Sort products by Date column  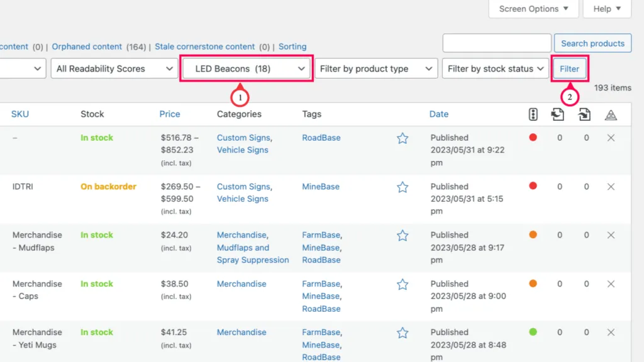coord(438,114)
